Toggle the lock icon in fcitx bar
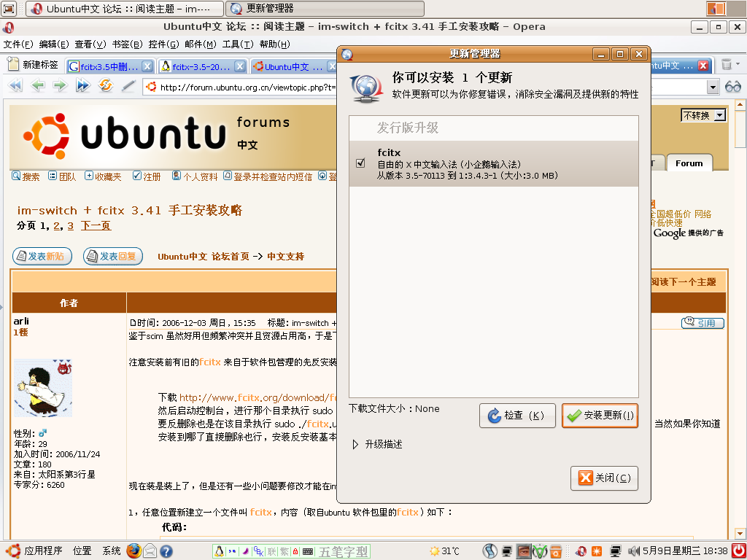The image size is (747, 560). [x=295, y=551]
